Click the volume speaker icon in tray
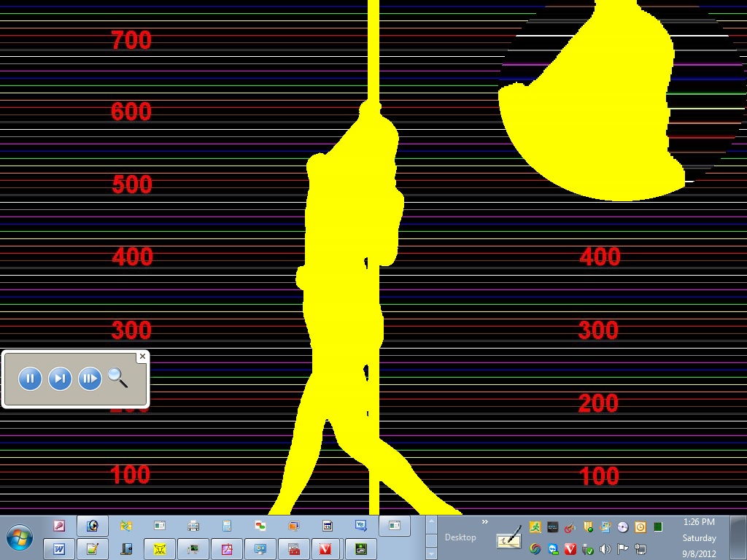This screenshot has height=560, width=747. (605, 549)
